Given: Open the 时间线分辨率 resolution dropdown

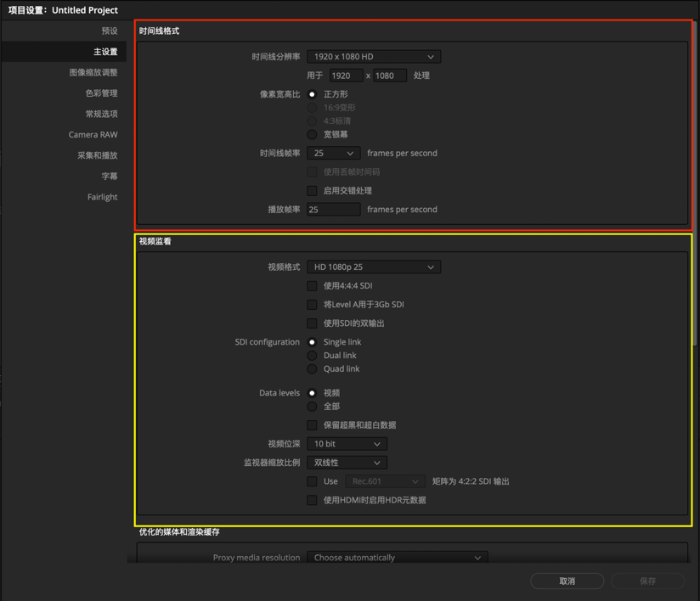Looking at the screenshot, I should [374, 56].
